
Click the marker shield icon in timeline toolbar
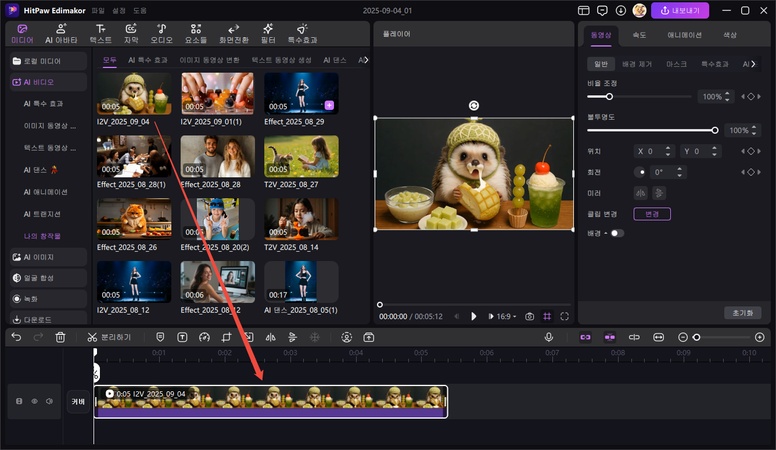[x=160, y=337]
